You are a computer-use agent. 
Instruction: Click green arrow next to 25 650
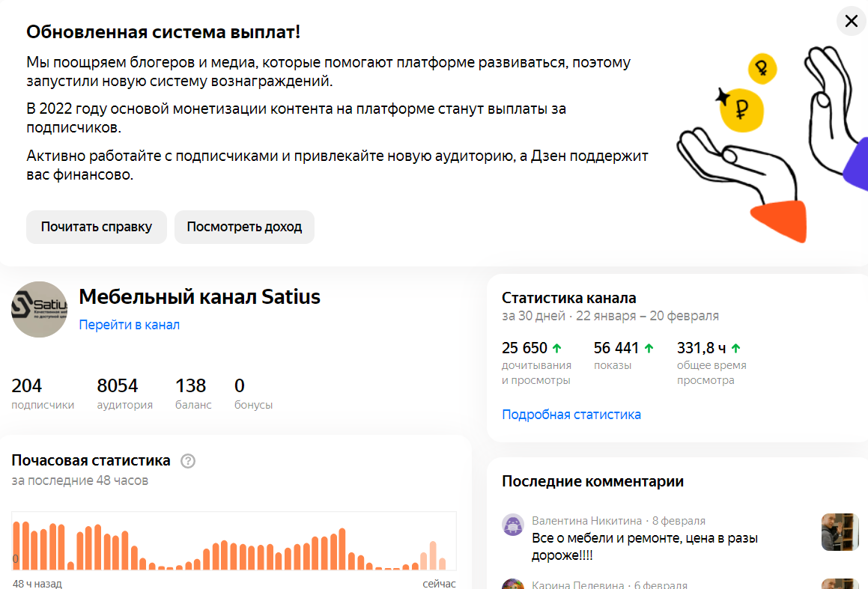tap(557, 348)
